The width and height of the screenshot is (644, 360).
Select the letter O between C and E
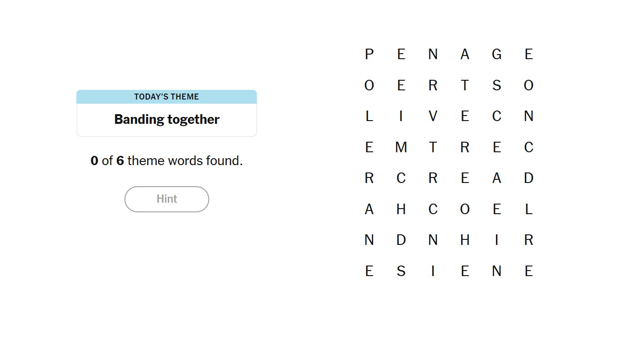coord(465,209)
